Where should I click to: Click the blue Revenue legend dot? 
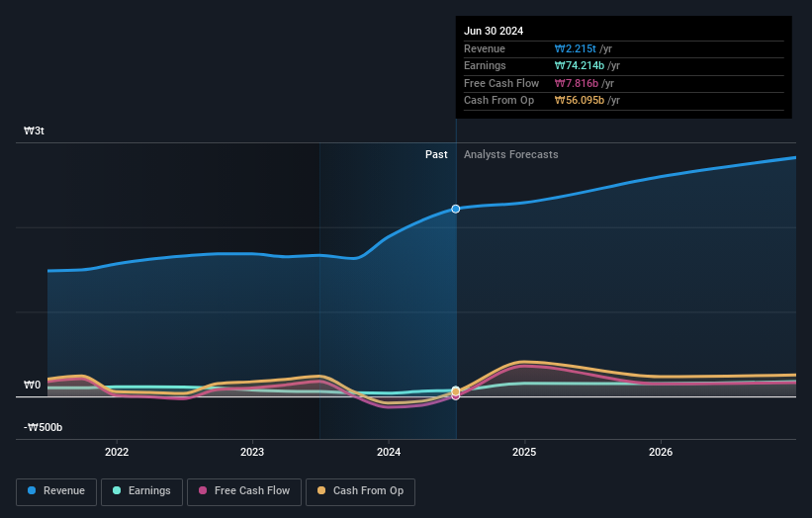coord(32,490)
